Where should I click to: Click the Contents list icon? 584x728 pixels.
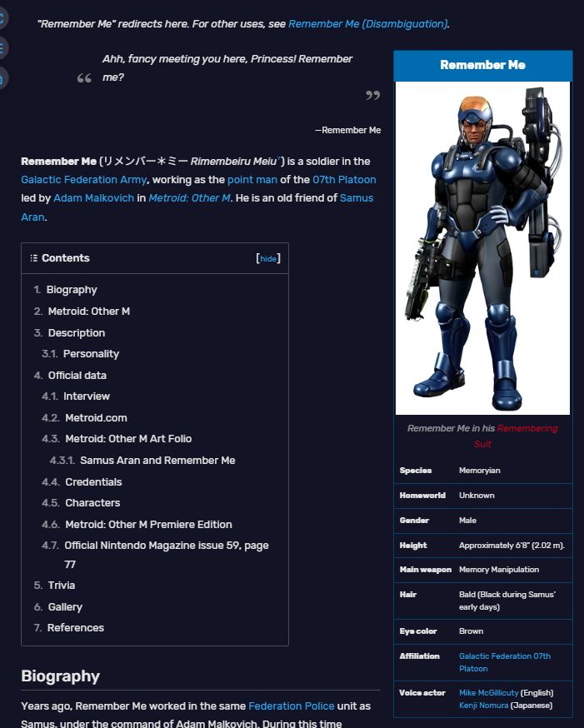[x=33, y=258]
